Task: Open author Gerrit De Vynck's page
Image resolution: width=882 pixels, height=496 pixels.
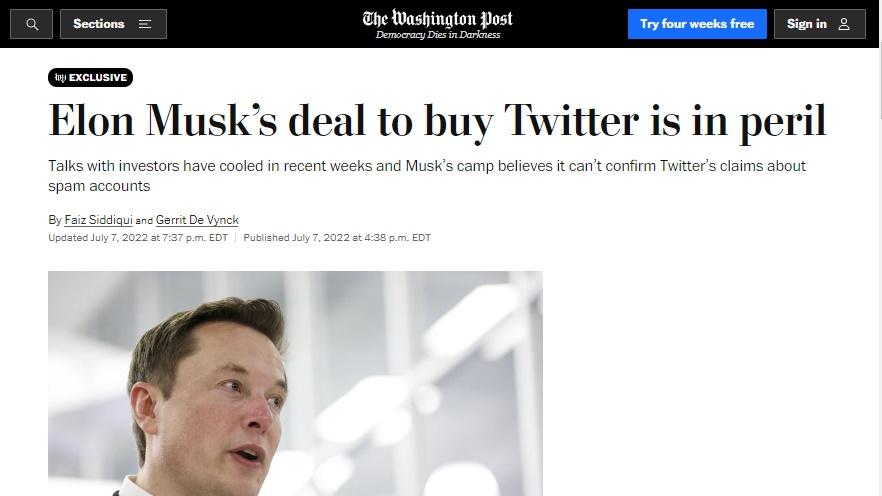Action: click(197, 220)
